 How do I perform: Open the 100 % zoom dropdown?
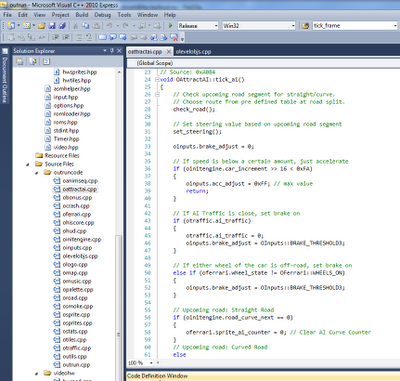point(151,363)
